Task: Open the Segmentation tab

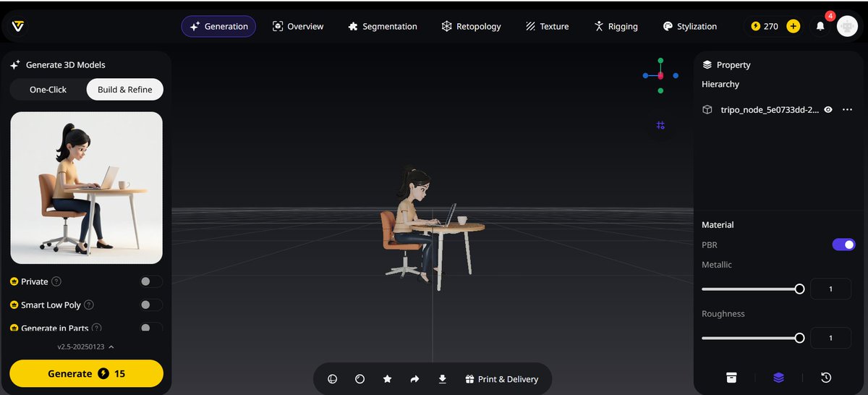Action: pos(383,26)
